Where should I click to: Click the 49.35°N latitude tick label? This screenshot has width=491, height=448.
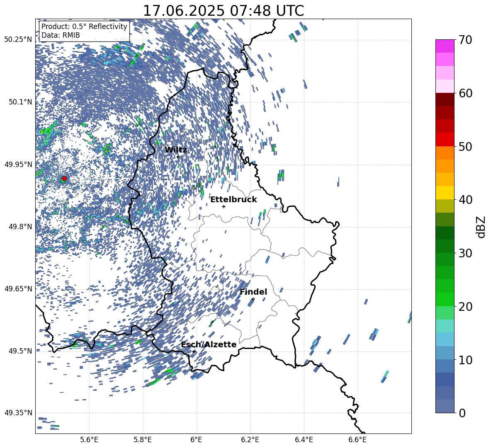18,413
